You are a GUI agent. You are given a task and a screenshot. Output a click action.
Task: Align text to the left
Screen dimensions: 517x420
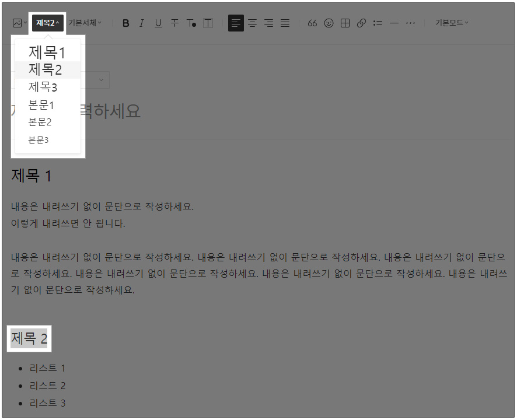coord(236,23)
